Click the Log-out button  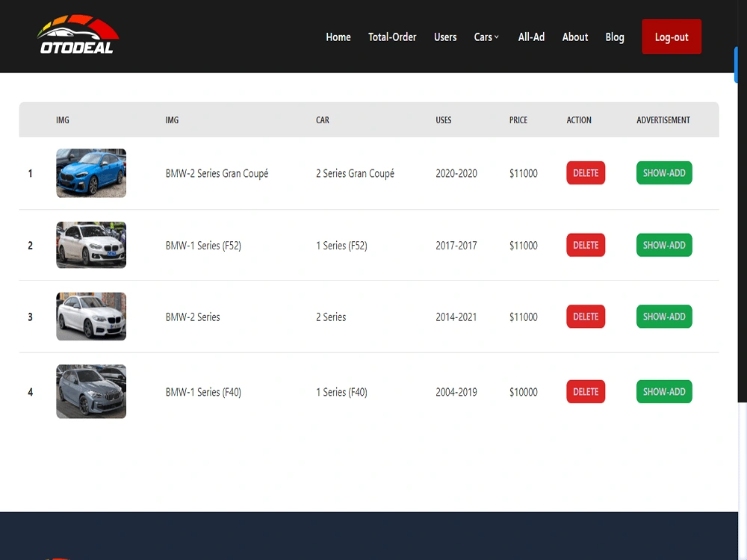pos(672,37)
